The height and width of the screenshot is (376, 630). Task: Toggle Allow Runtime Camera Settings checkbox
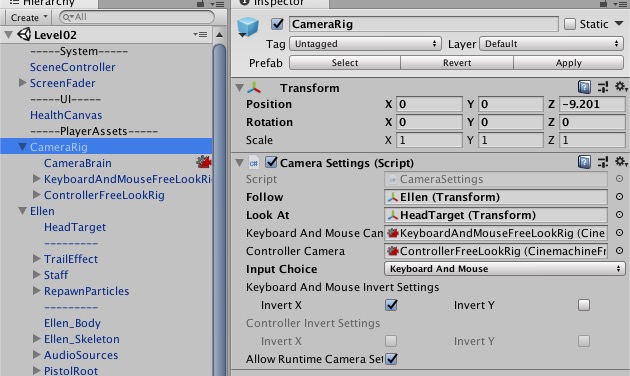391,359
